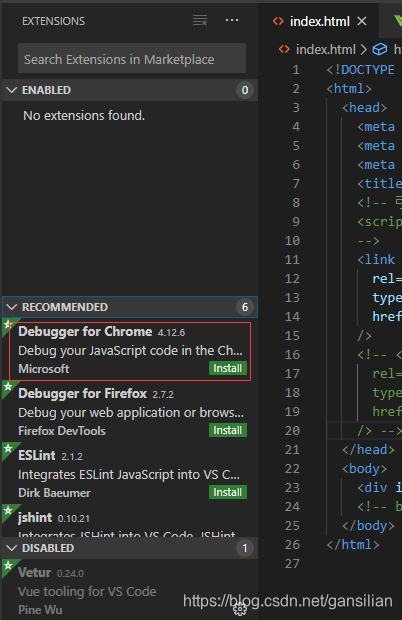Install the ESLint extension
The height and width of the screenshot is (620, 402).
pos(228,492)
